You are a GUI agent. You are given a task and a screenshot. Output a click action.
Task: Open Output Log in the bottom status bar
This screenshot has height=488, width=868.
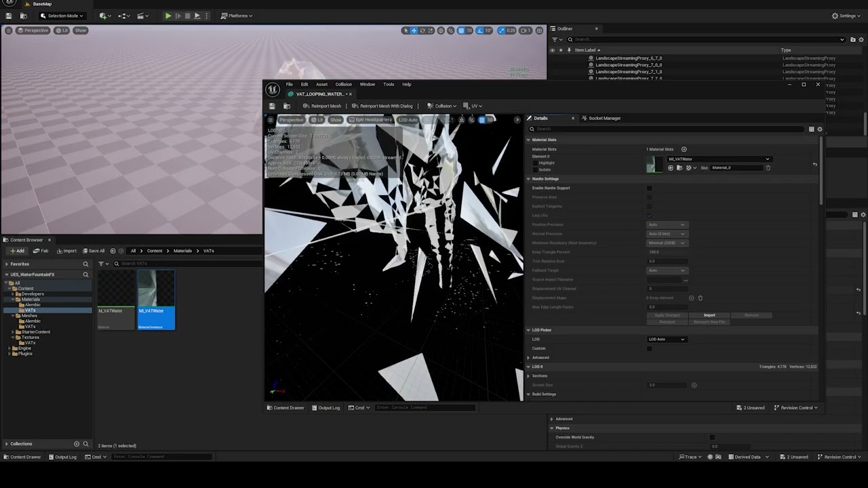point(62,457)
